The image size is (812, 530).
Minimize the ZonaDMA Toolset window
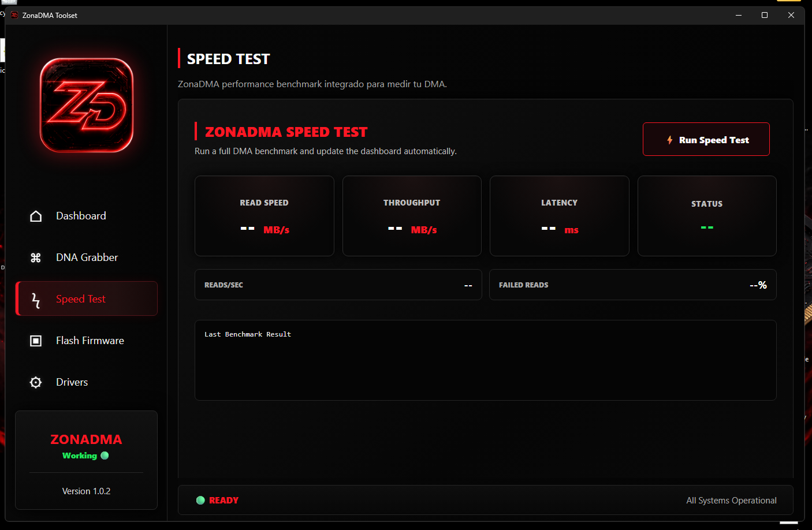(x=738, y=16)
